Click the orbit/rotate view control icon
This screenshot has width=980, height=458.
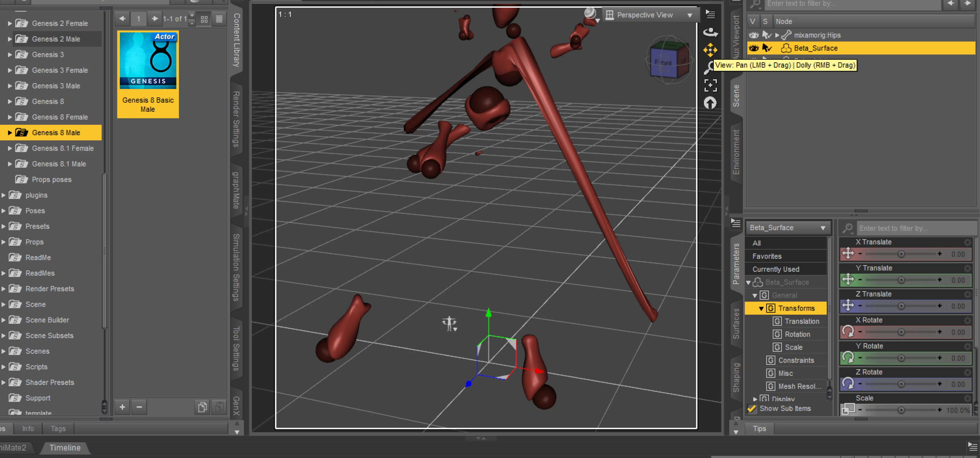[x=710, y=32]
